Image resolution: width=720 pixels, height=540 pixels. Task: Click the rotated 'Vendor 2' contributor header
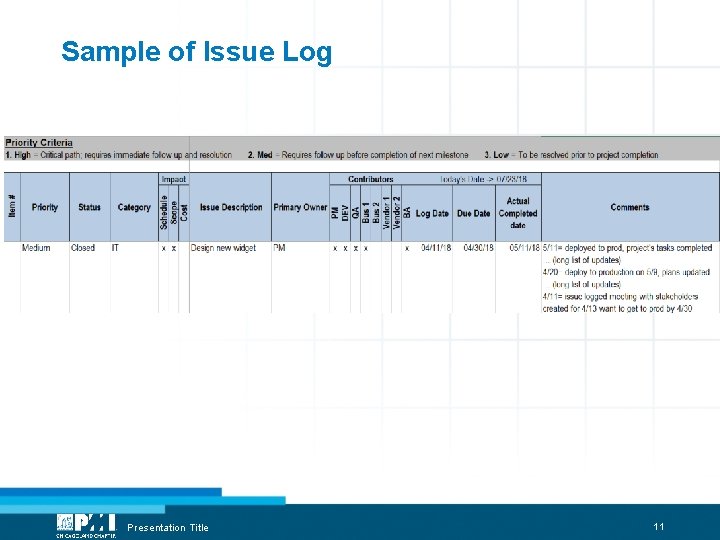tap(396, 213)
